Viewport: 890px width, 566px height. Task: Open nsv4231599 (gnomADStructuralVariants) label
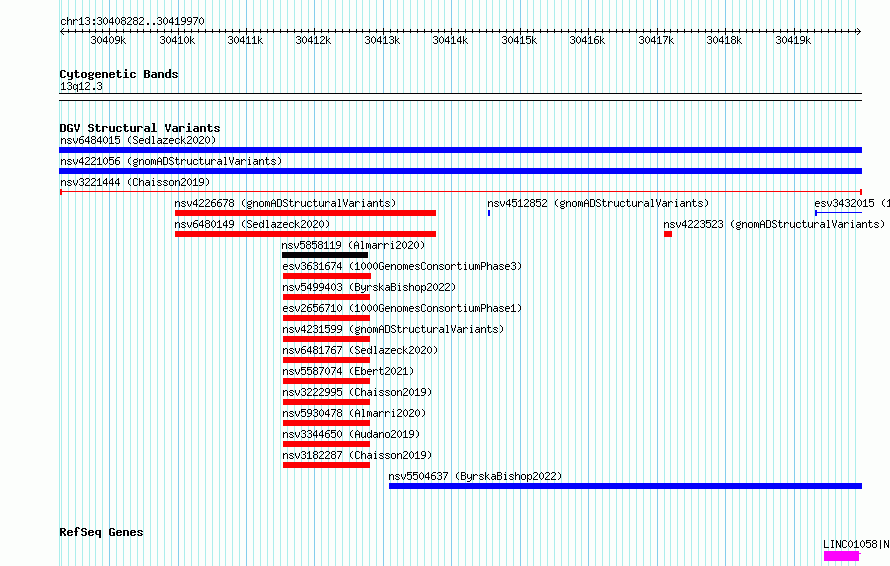[393, 329]
